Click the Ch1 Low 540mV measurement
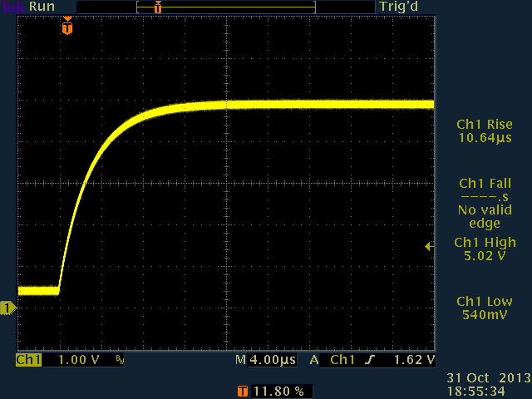532x399 pixels. (x=484, y=308)
